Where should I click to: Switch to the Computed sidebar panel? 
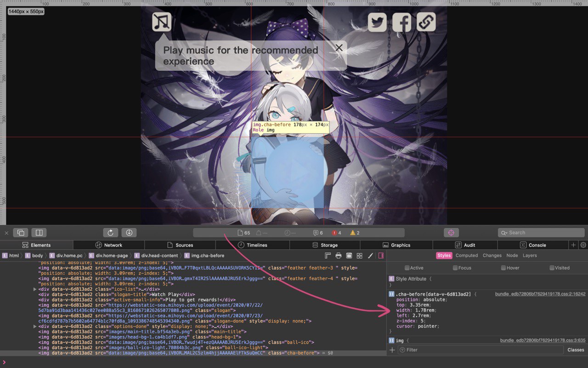point(467,256)
